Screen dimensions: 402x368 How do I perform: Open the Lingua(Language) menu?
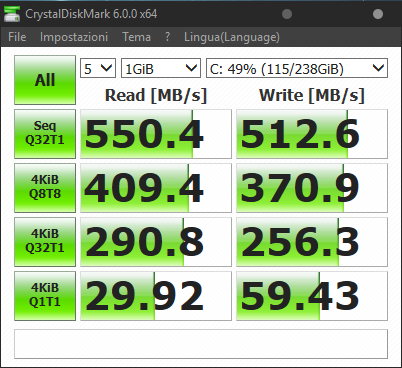(232, 37)
